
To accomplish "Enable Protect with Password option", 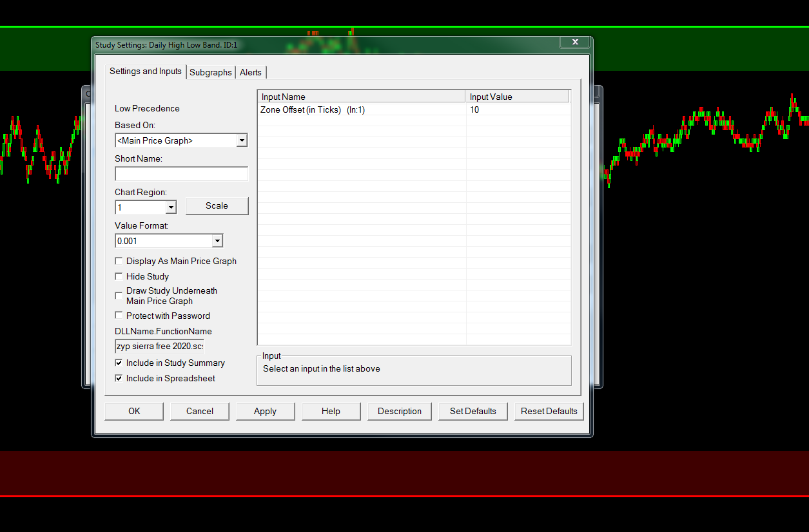I will (119, 316).
